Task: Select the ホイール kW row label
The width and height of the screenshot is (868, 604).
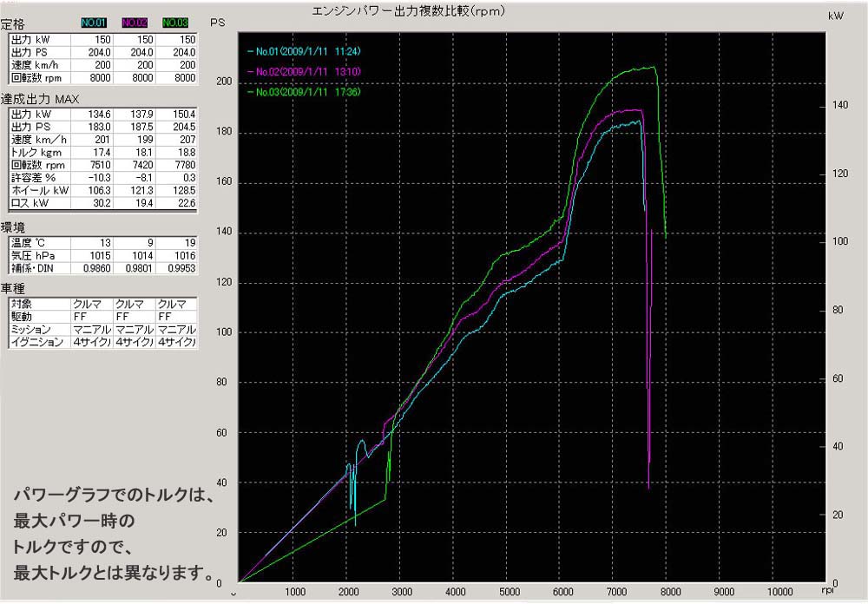Action: [41, 190]
